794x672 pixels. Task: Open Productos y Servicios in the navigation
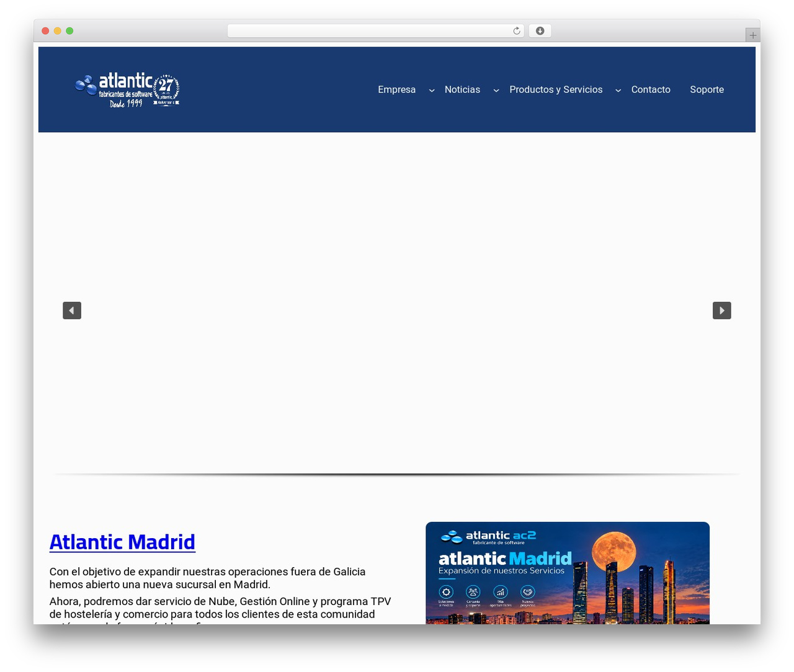(556, 89)
